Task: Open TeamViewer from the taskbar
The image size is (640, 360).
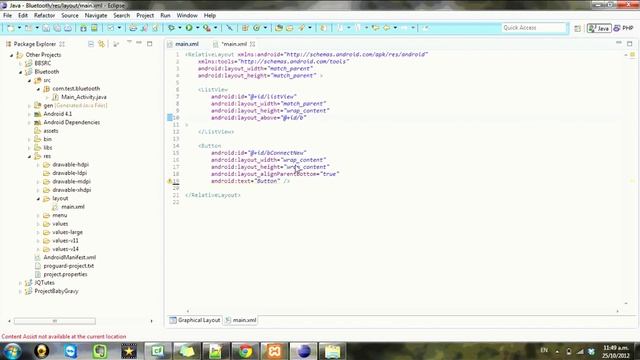Action: tap(71, 351)
